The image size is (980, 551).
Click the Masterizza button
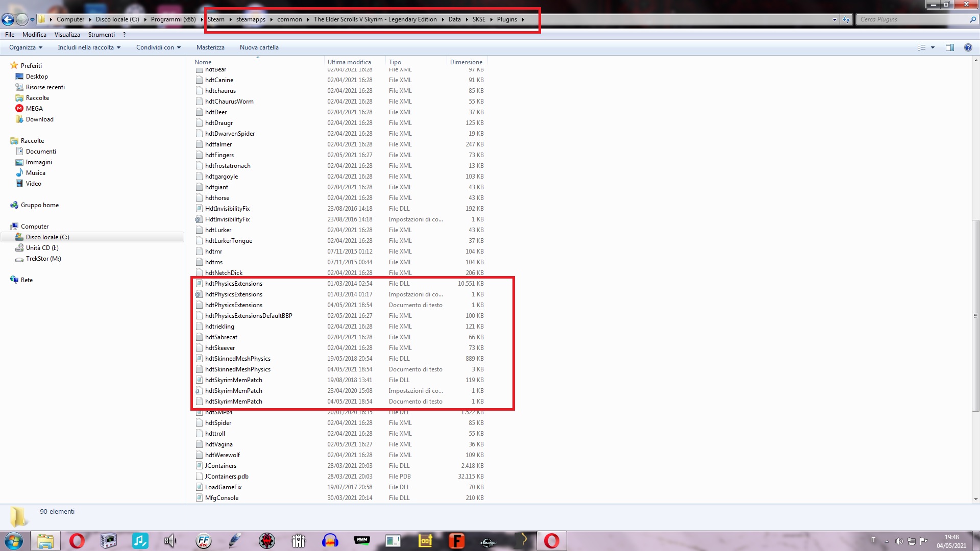pos(210,47)
